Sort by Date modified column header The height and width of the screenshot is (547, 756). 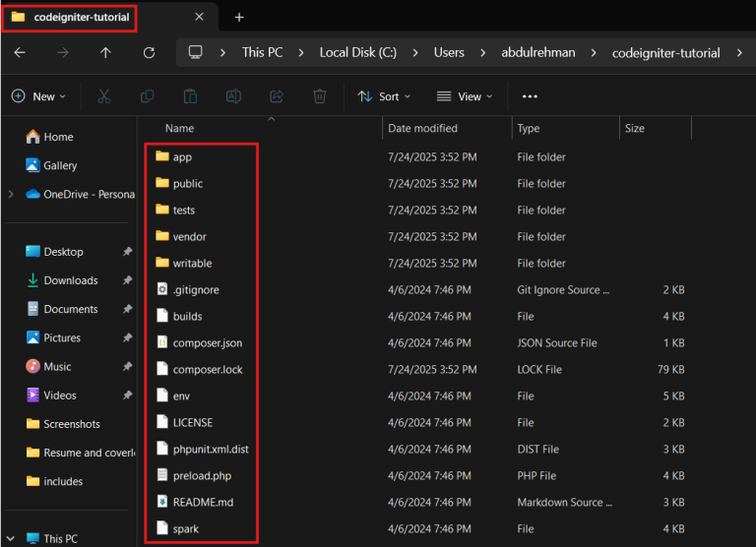(423, 128)
